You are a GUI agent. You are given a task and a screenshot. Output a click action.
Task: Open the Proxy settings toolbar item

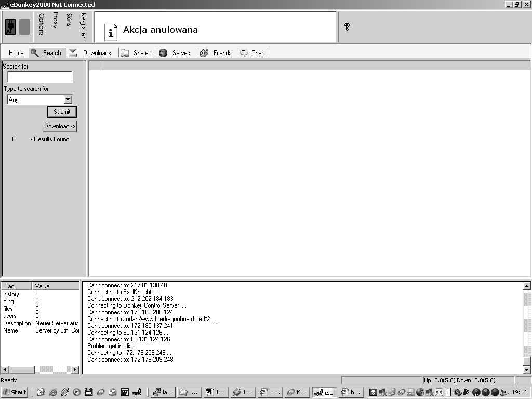point(55,20)
